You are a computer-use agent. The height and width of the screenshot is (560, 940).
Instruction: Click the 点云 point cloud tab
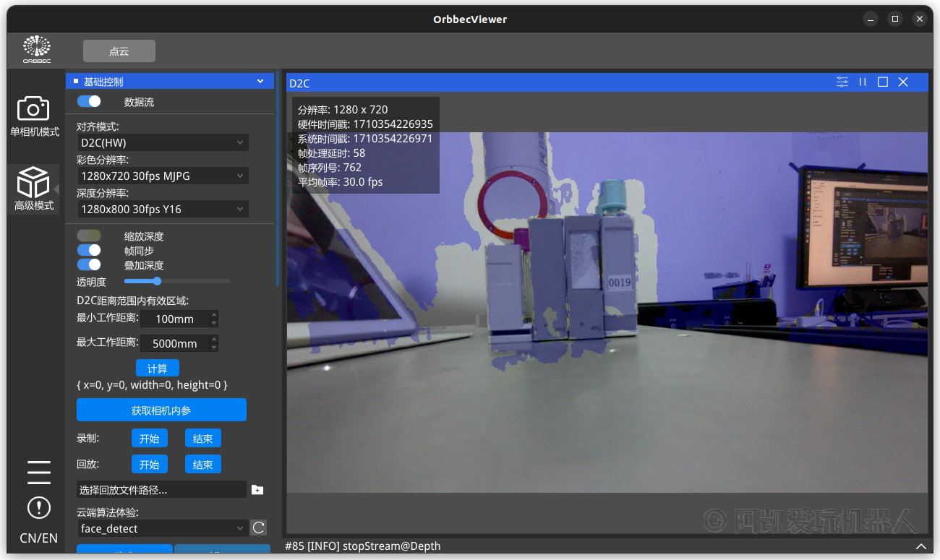pos(119,51)
